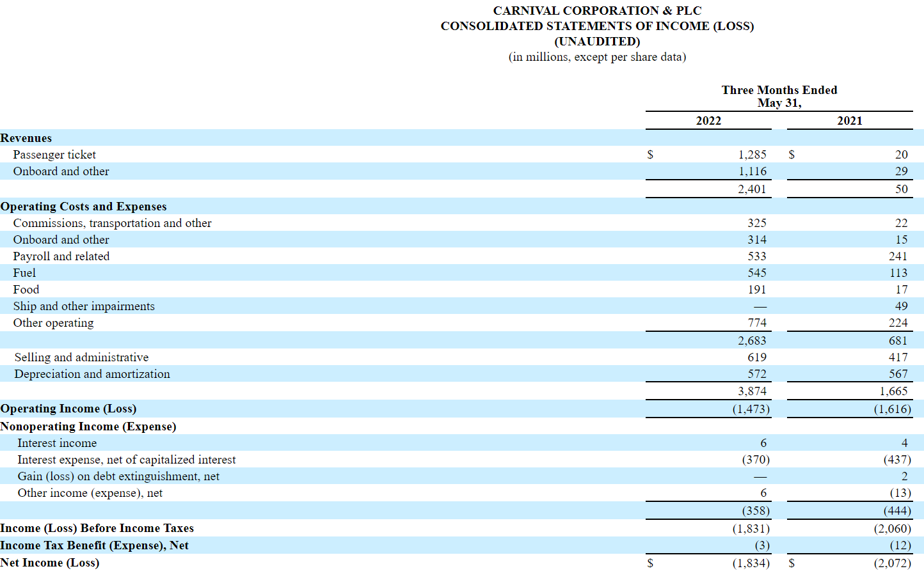Click "Interest expense, net of capitalized interest" label
924x571 pixels.
click(x=126, y=460)
